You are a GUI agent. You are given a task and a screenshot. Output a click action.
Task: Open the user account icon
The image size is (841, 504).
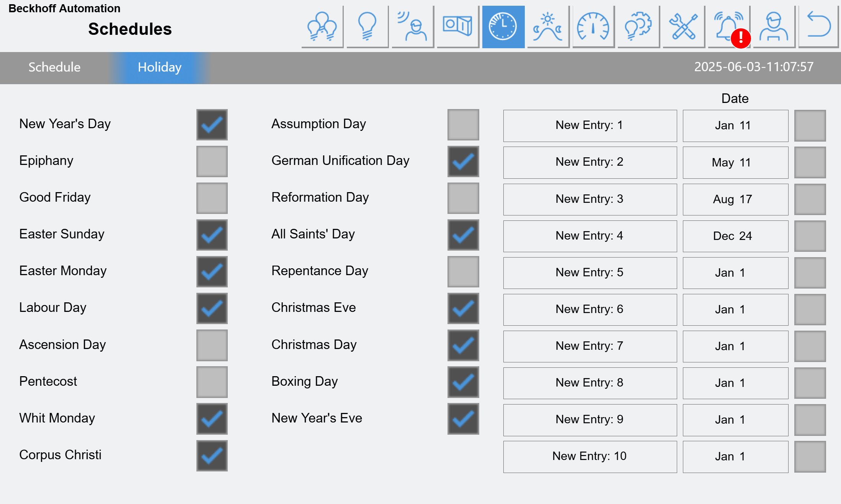pyautogui.click(x=774, y=27)
